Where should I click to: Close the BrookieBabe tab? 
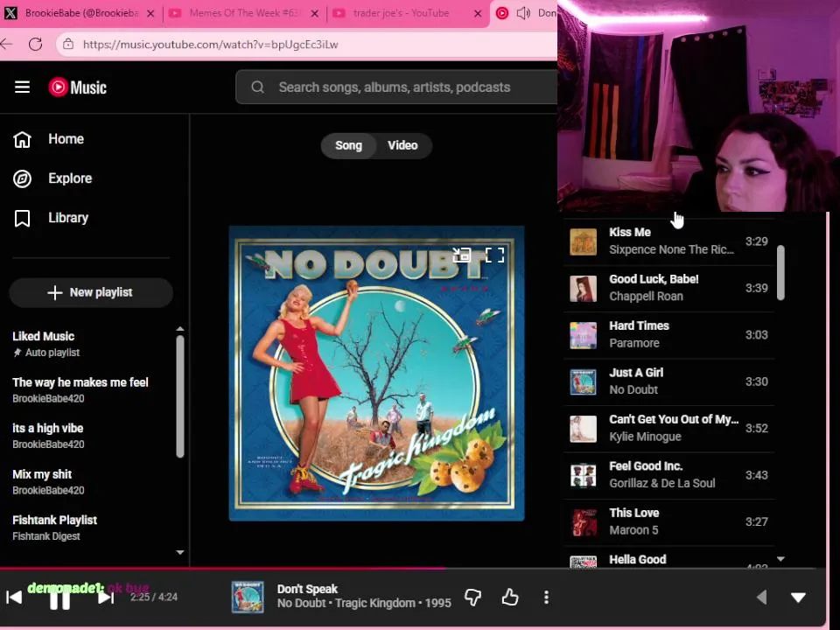coord(151,14)
